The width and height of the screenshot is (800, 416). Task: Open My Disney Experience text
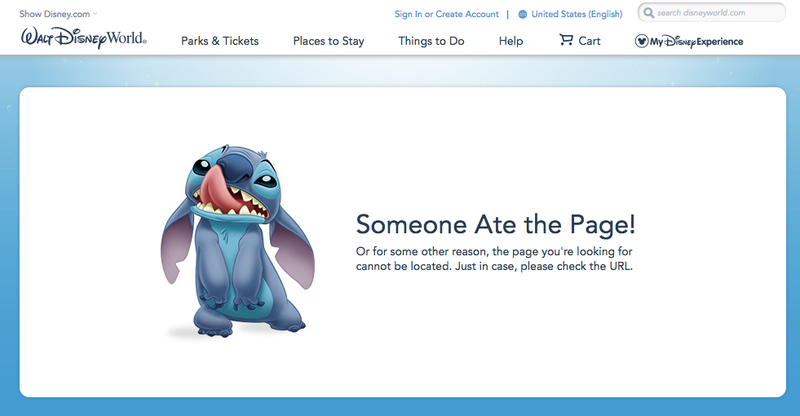tap(696, 42)
